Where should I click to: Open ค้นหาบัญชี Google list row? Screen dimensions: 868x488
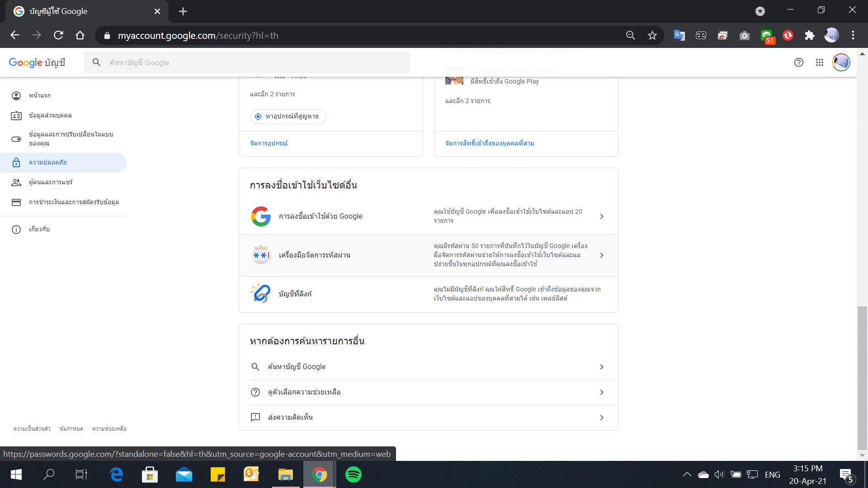(428, 367)
